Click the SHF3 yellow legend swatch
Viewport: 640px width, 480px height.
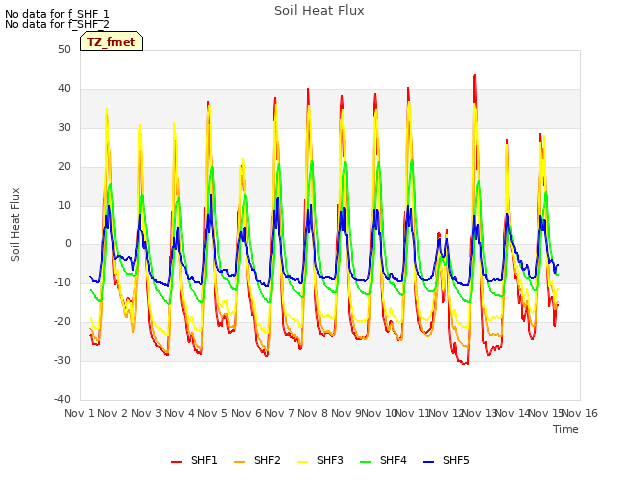click(x=302, y=462)
